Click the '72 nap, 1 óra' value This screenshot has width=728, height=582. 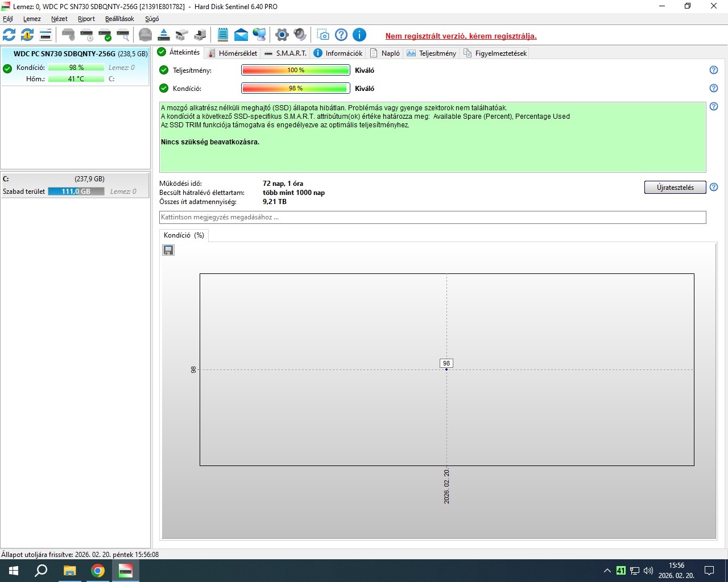pyautogui.click(x=283, y=184)
